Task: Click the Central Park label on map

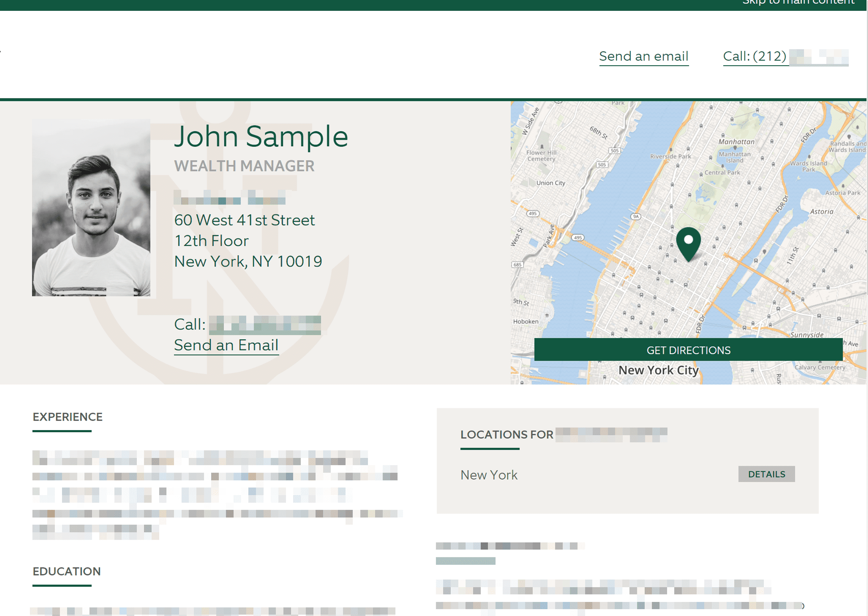Action: coord(722,173)
